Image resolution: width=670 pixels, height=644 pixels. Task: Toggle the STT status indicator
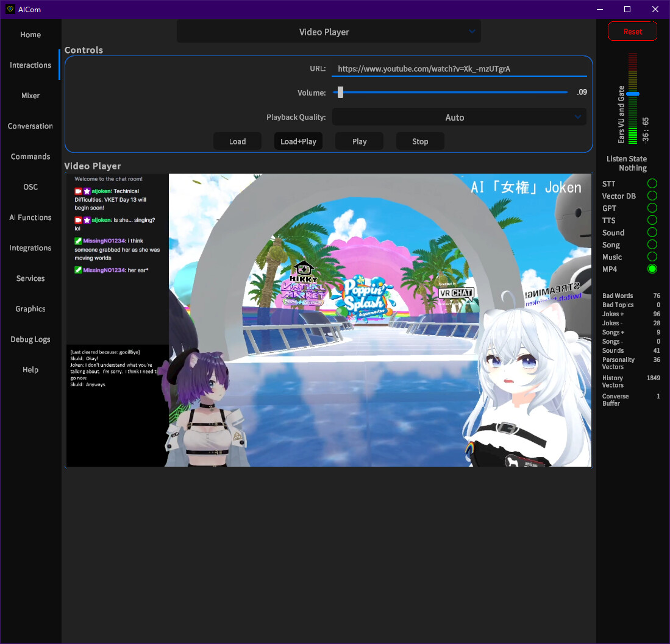point(652,183)
